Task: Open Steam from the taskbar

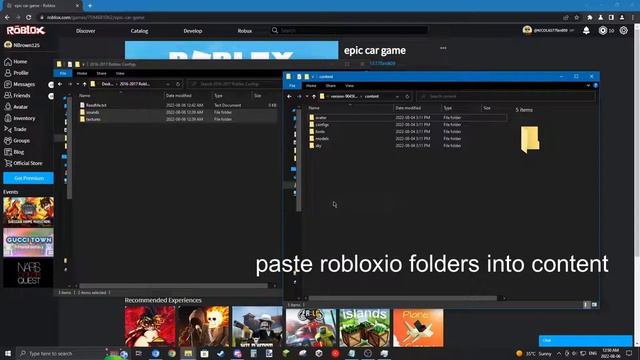Action: pyautogui.click(x=221, y=353)
